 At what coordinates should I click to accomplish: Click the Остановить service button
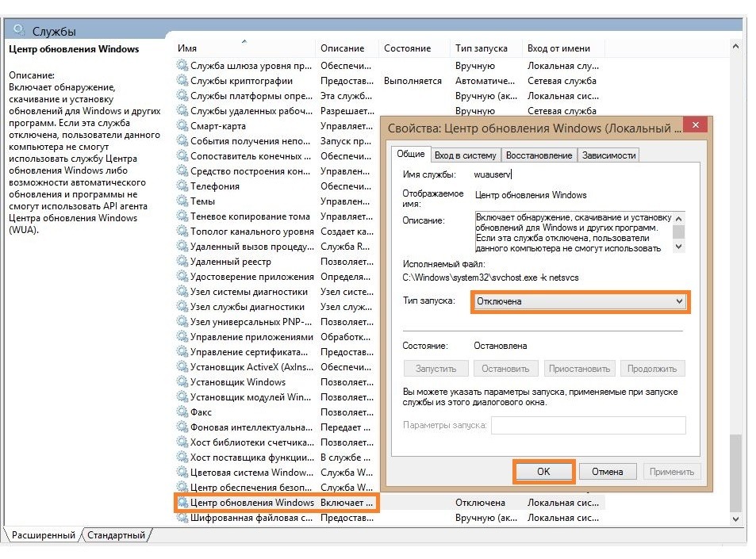[505, 369]
